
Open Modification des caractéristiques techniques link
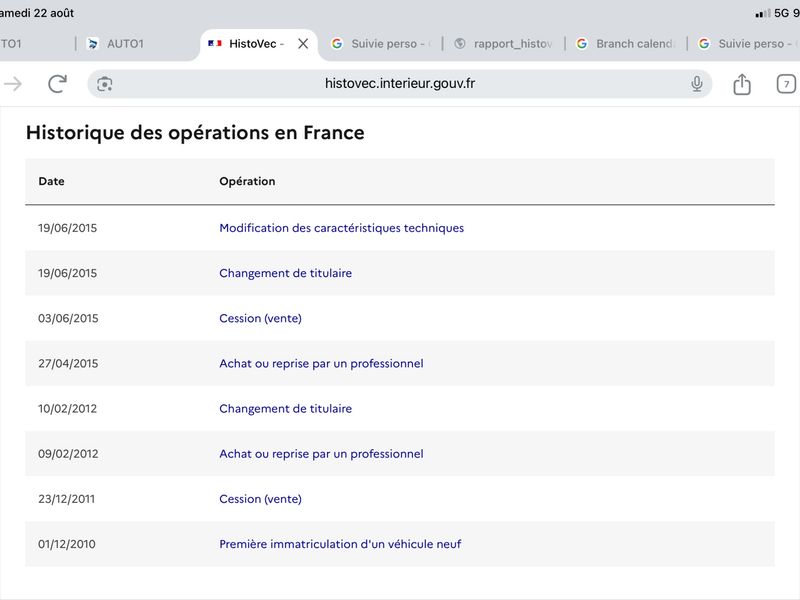[x=341, y=228]
